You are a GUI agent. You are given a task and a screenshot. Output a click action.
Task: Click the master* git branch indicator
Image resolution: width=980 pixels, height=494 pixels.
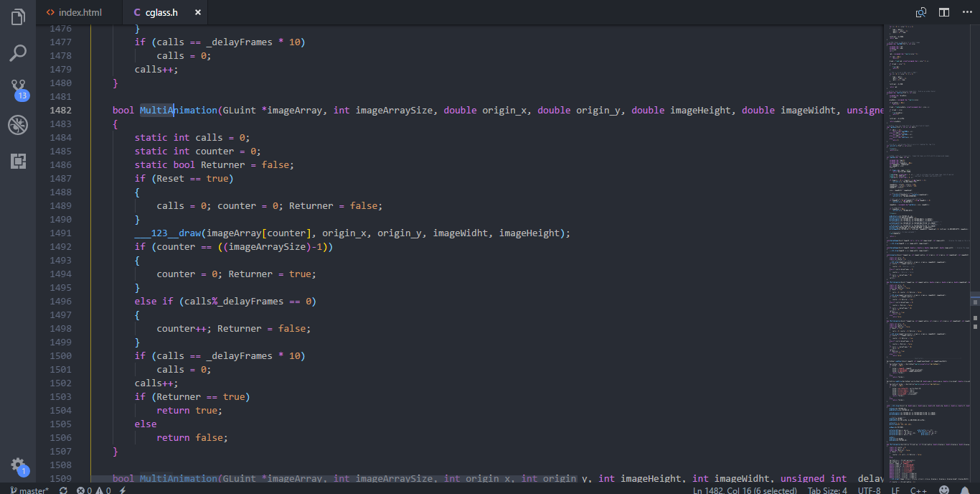click(30, 490)
